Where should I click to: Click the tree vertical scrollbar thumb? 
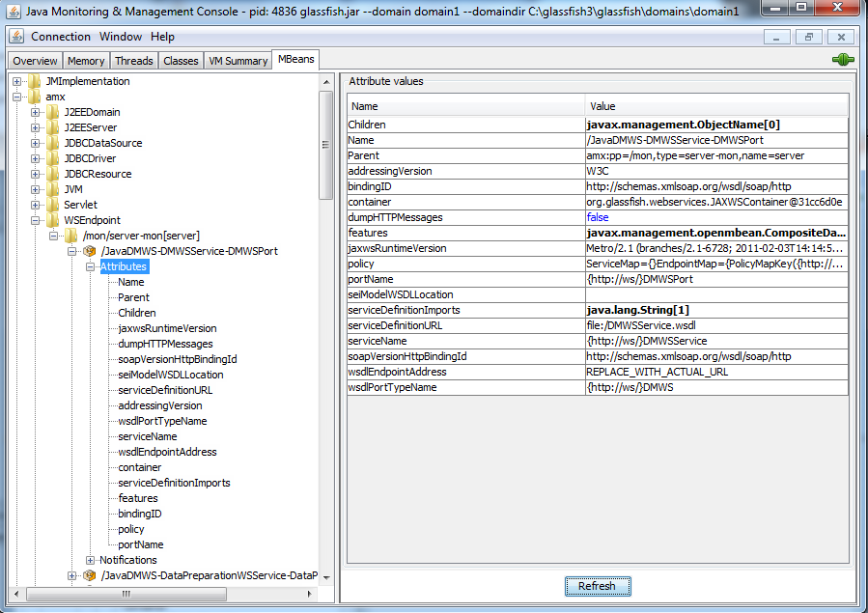click(x=326, y=145)
